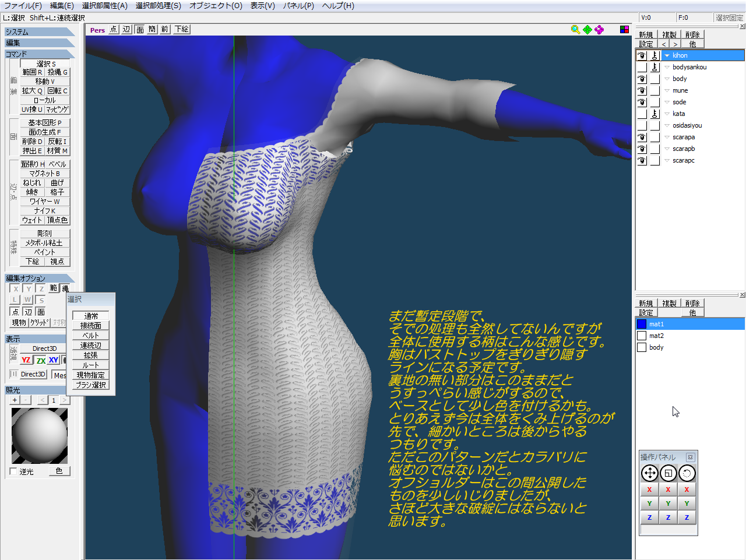Click the rotate handle in 操作パネル

click(x=687, y=473)
